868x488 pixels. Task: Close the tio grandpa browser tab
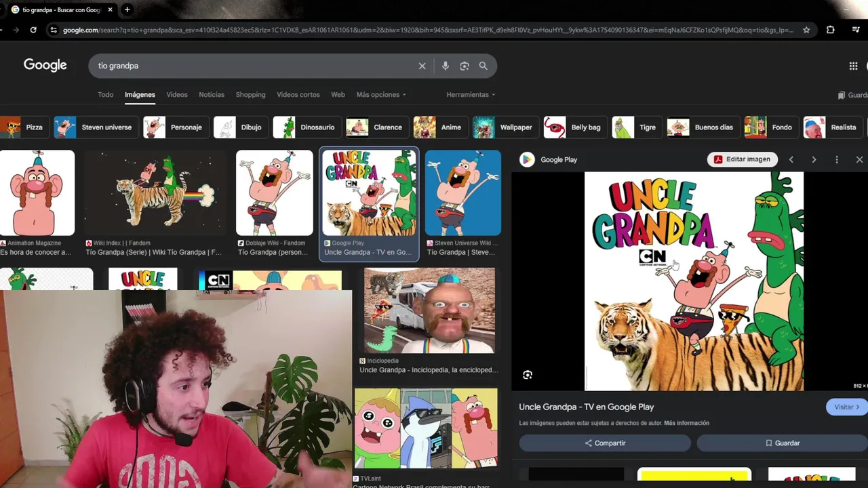tap(110, 9)
